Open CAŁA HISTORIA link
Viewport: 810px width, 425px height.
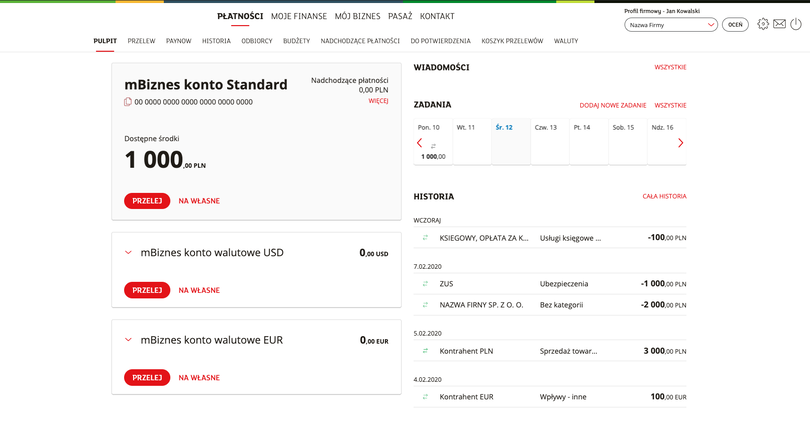coord(664,196)
